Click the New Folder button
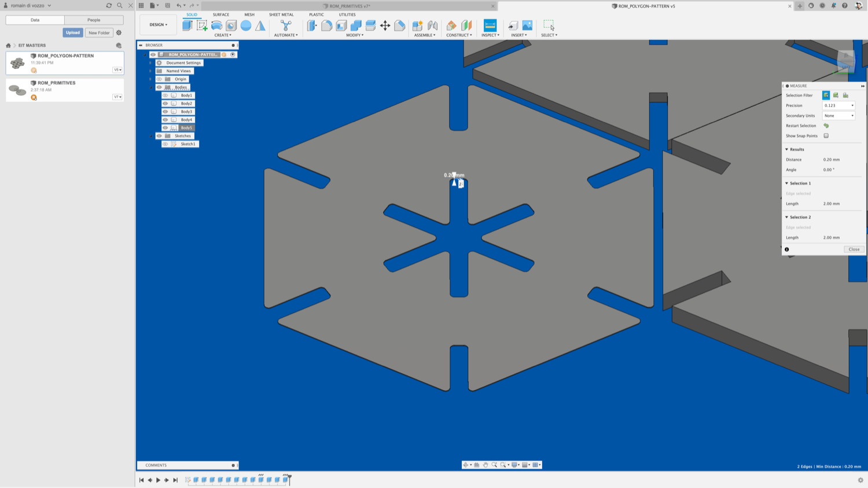868x488 pixels. tap(99, 32)
